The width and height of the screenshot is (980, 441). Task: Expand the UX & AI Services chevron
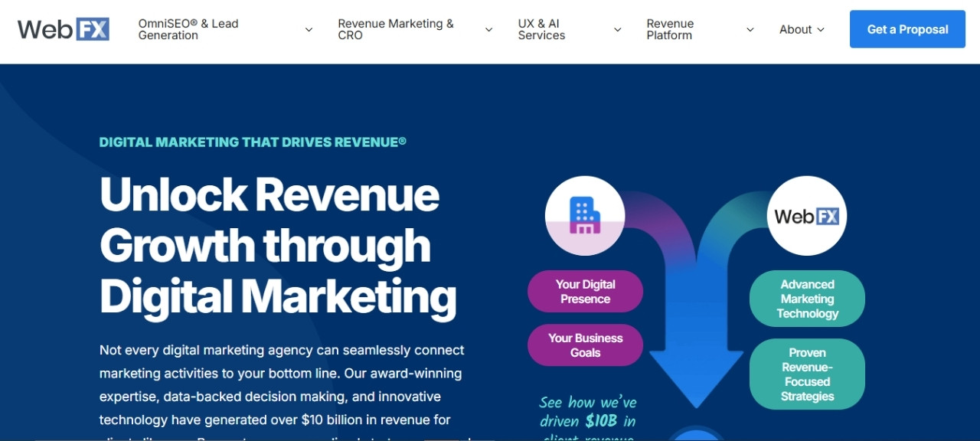[617, 30]
